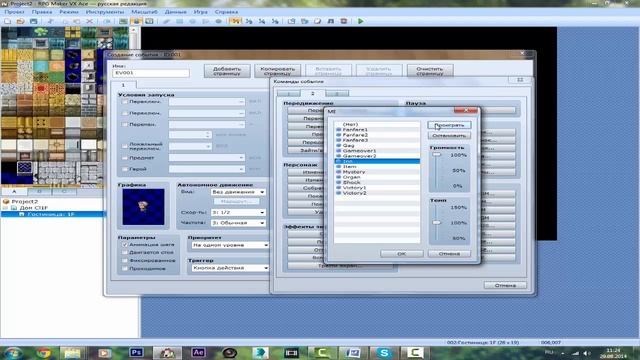Open the Справка menu
Viewport: 640px width, 360px height.
coord(226,12)
